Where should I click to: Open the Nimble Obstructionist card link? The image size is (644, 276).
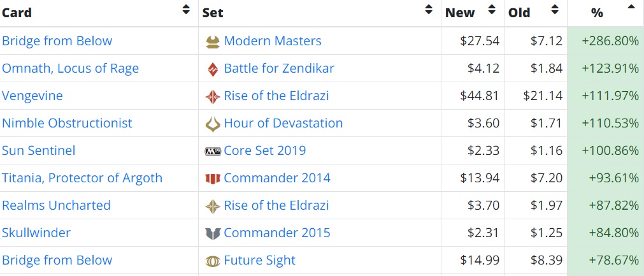(x=67, y=123)
